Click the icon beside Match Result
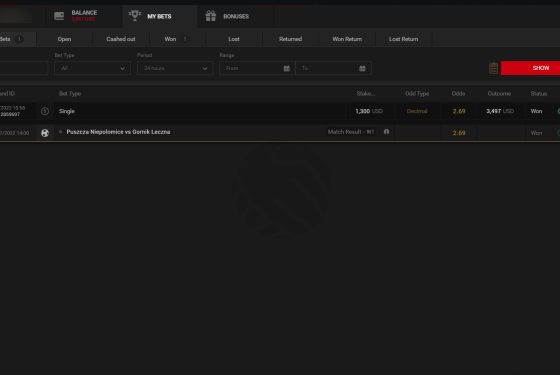This screenshot has width=560, height=375. pyautogui.click(x=386, y=132)
